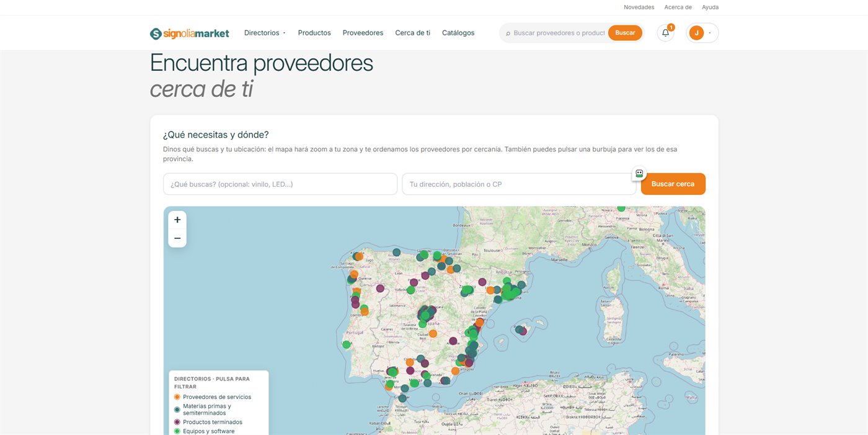Expand the Directorios dropdown menu
868x435 pixels.
265,33
